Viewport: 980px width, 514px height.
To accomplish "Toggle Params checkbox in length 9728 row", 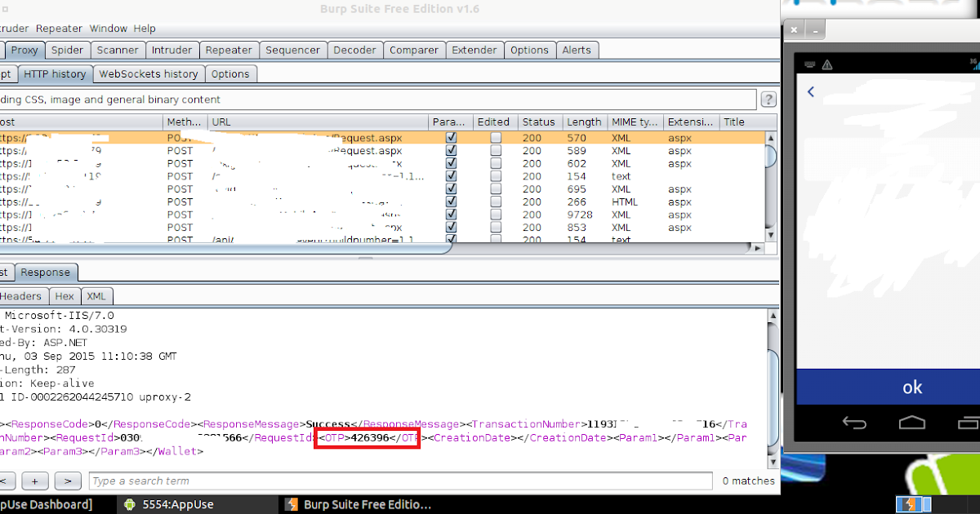I will [451, 215].
